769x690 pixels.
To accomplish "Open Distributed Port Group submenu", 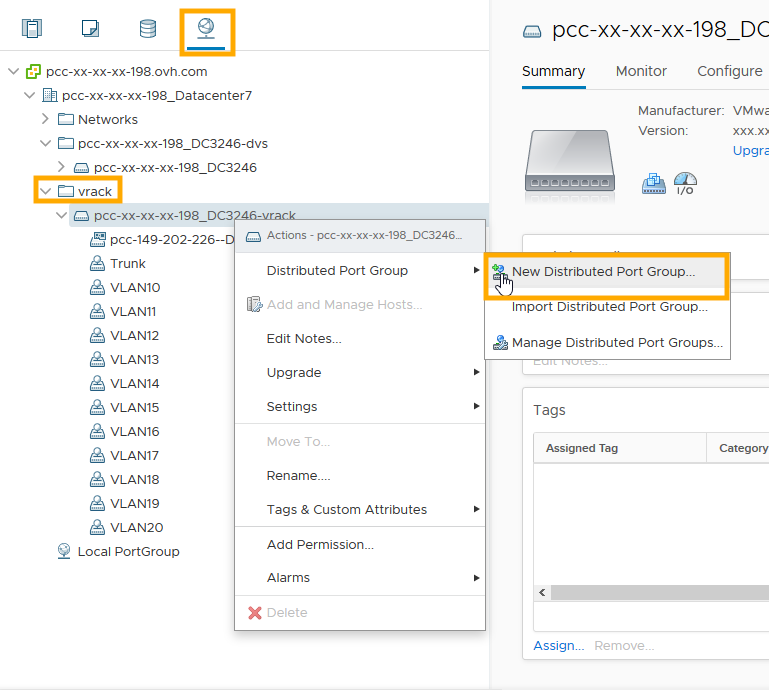I will (x=360, y=271).
